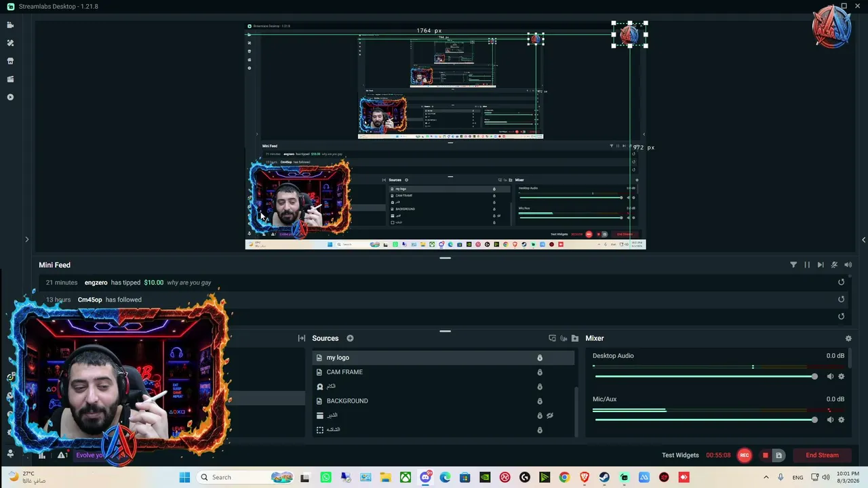Open Google Chrome from the taskbar
The image size is (868, 488).
click(564, 477)
